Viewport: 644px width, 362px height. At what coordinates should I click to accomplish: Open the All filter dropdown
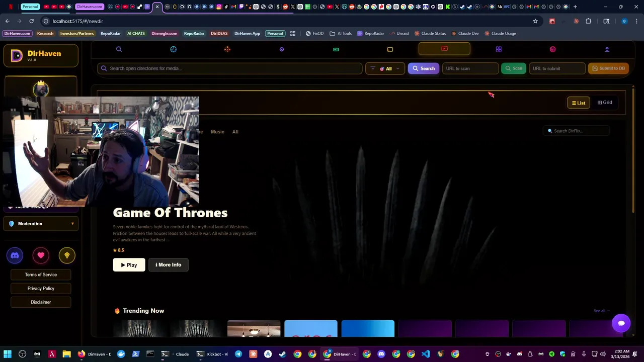(385, 68)
